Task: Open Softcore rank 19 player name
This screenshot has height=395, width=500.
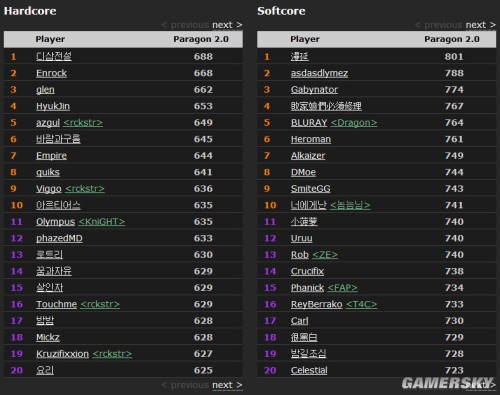Action: pyautogui.click(x=308, y=354)
